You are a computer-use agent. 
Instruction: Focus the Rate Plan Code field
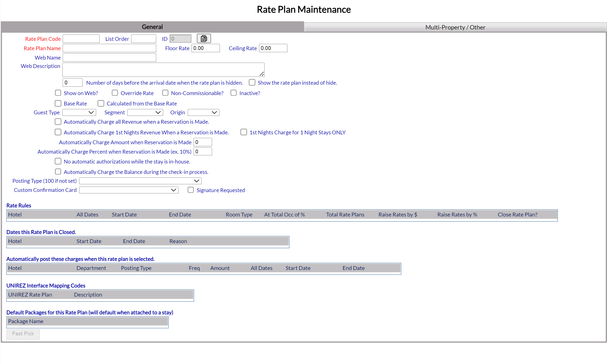pos(81,39)
